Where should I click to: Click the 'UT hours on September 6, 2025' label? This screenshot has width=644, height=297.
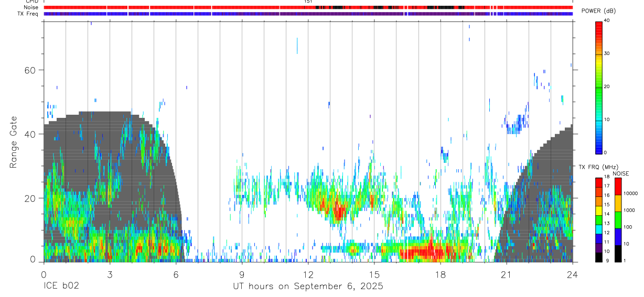click(308, 287)
